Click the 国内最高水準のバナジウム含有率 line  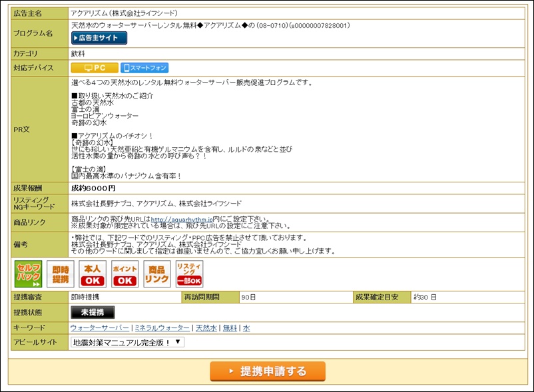127,176
